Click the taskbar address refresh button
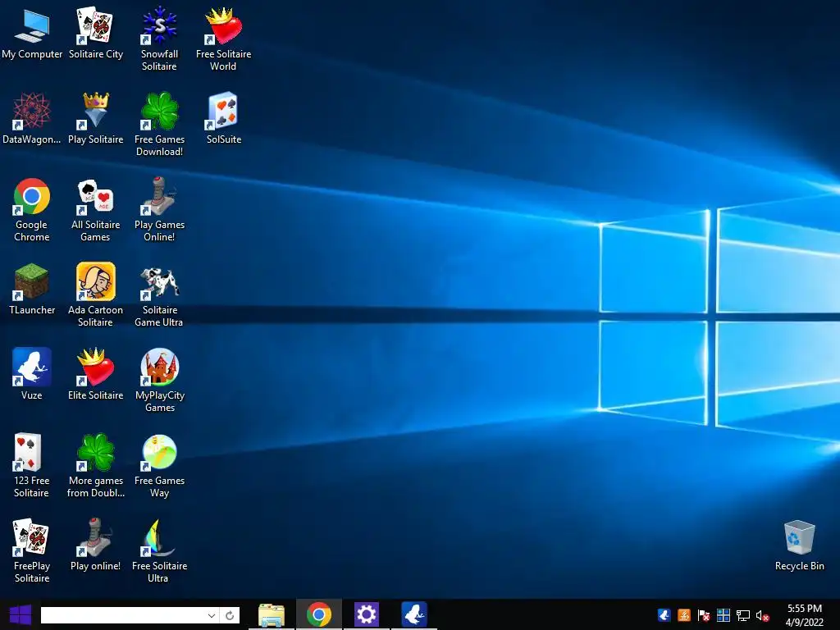 tap(230, 615)
